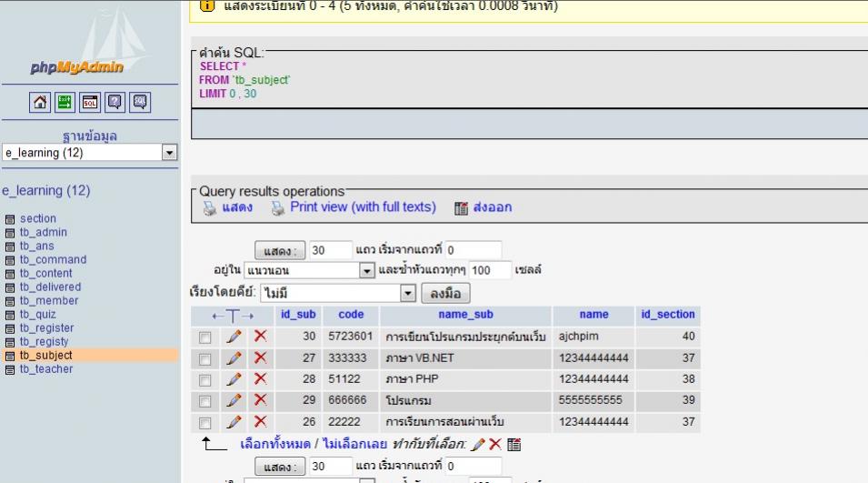Delete row with id_sub 27
The height and width of the screenshot is (483, 868).
(x=260, y=357)
